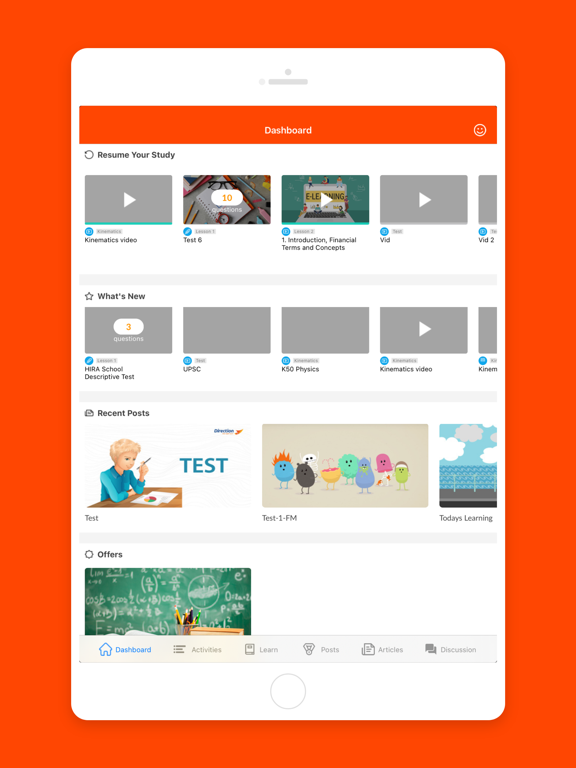Play the E-Learning Introduction Financial Terms video

tap(325, 199)
